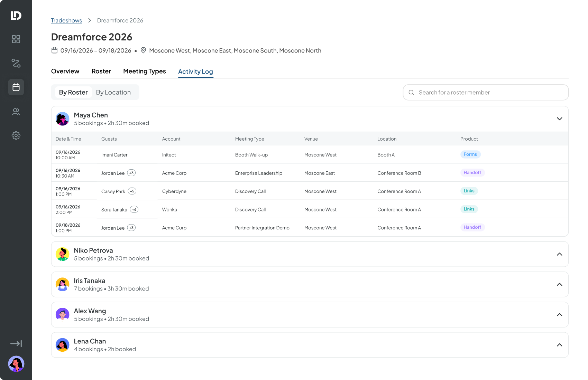
Task: Open the Roster tab
Action: 101,71
